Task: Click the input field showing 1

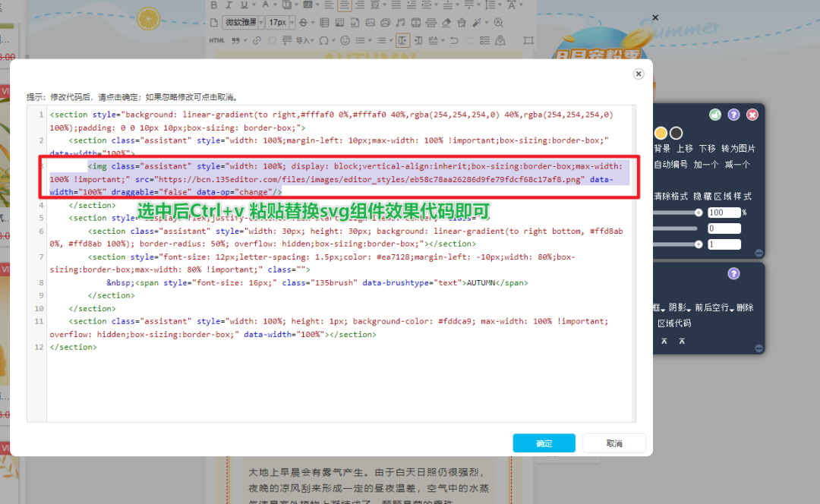Action: click(724, 244)
